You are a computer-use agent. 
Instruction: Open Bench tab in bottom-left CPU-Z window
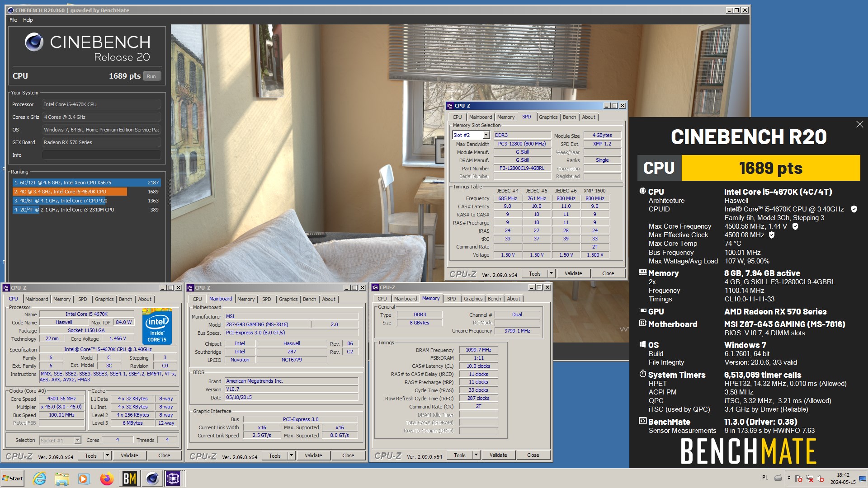(x=126, y=299)
